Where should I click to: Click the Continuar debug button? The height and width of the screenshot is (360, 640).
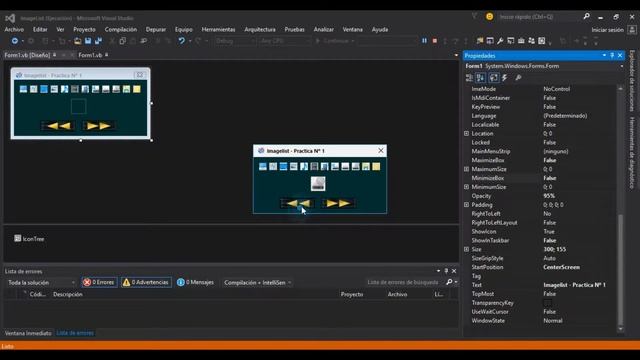pos(335,41)
